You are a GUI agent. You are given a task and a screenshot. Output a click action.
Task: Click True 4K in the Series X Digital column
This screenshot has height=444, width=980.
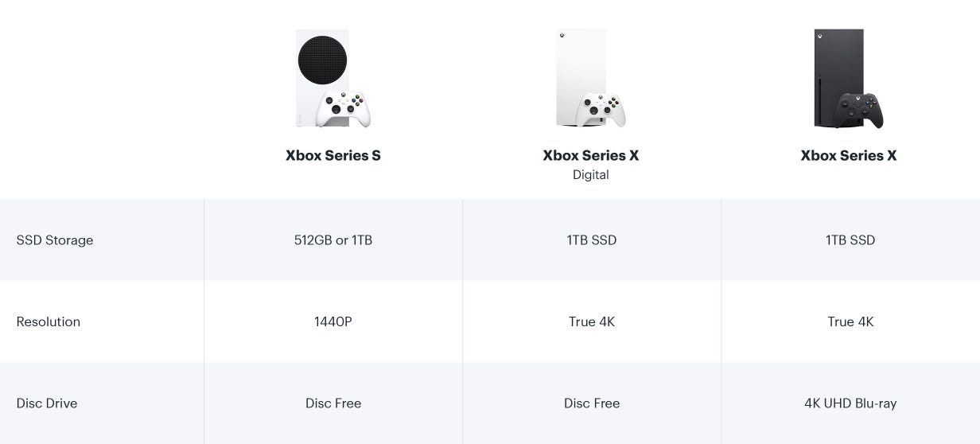point(592,322)
